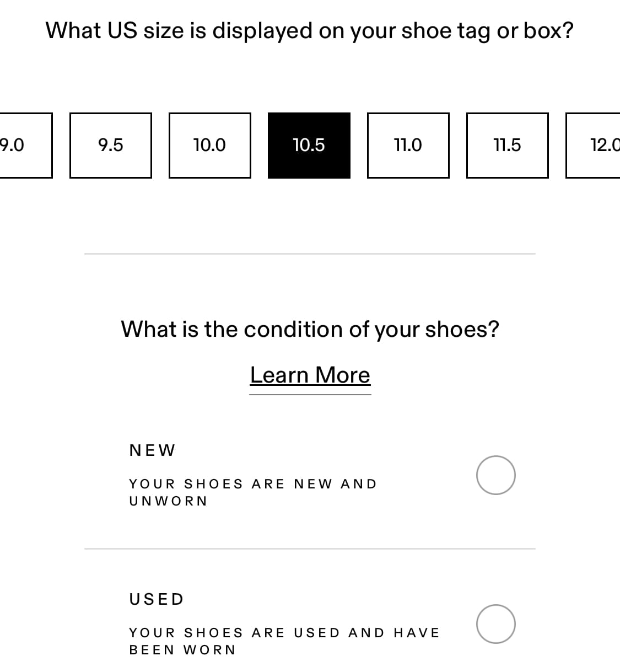This screenshot has width=620, height=672.
Task: Click the currently selected 10.5 size box
Action: [x=309, y=145]
